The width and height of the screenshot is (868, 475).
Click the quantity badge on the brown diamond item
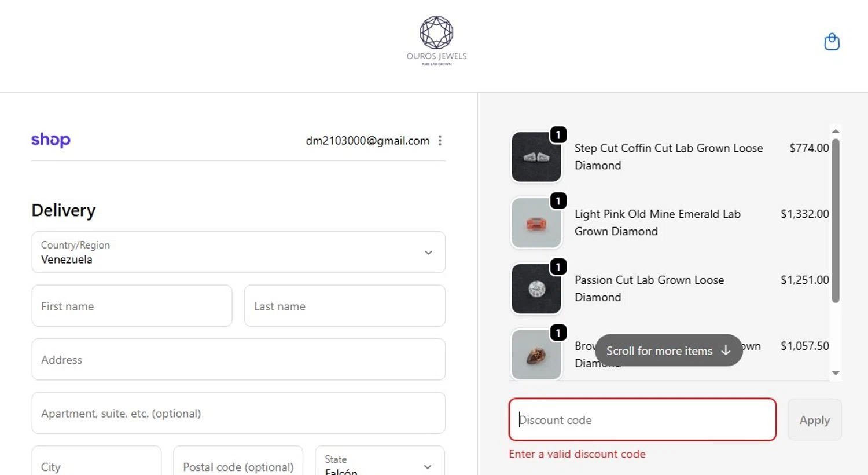click(x=558, y=333)
